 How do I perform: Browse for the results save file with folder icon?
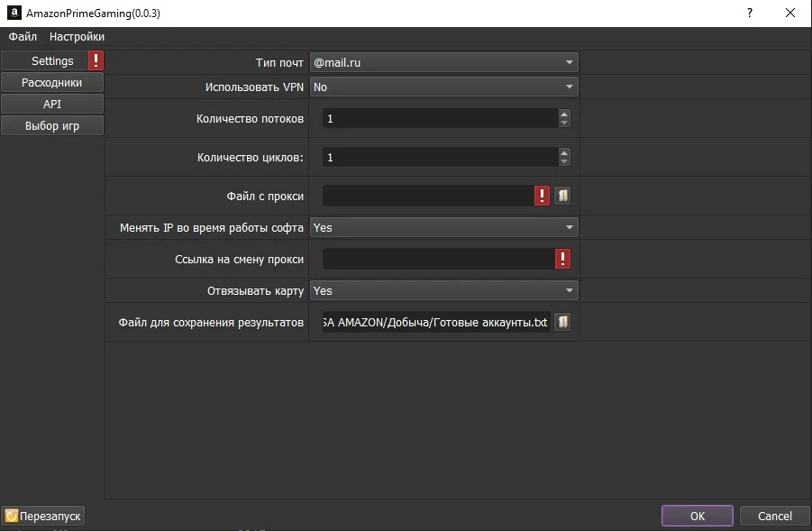point(562,322)
